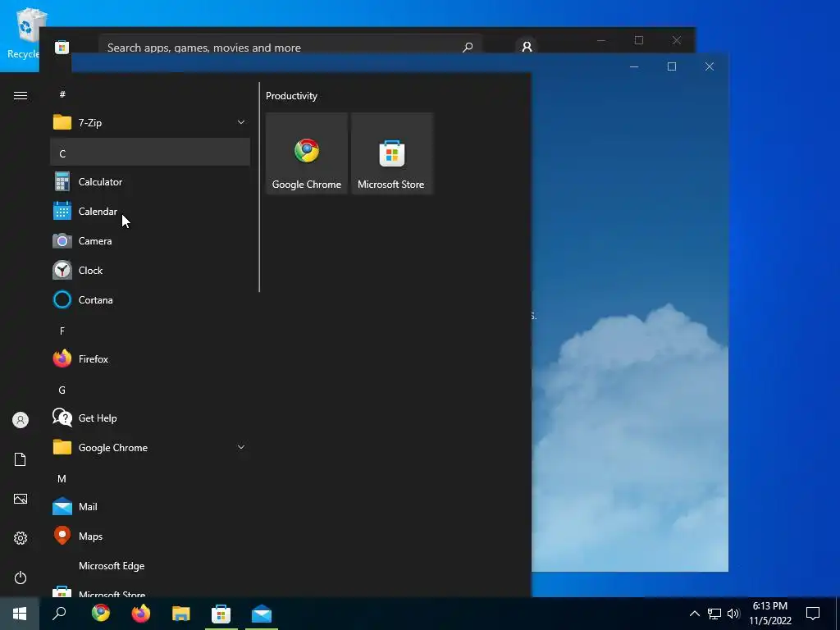Open the Google Chrome folder entry
This screenshot has height=630, width=840.
point(150,447)
